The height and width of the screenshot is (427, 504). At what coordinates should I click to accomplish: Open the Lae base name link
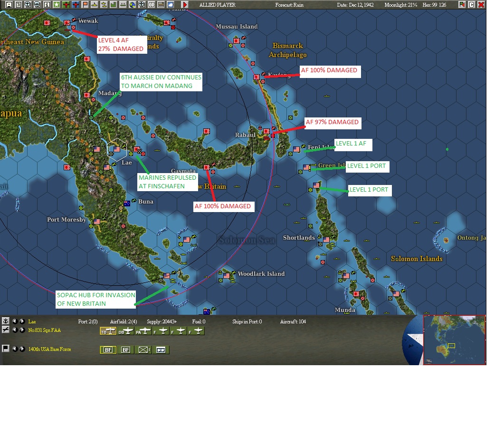pyautogui.click(x=32, y=321)
